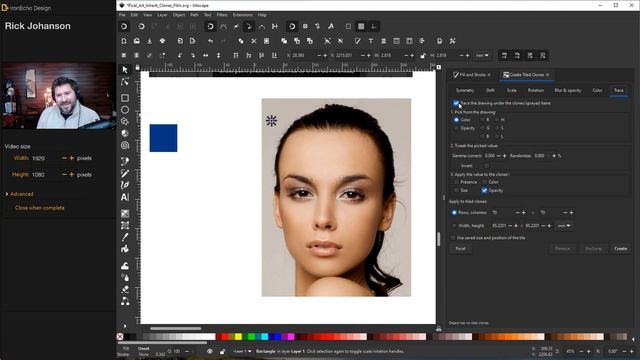Select Opacity radio under Pick from drawing
The height and width of the screenshot is (360, 640).
(x=456, y=128)
